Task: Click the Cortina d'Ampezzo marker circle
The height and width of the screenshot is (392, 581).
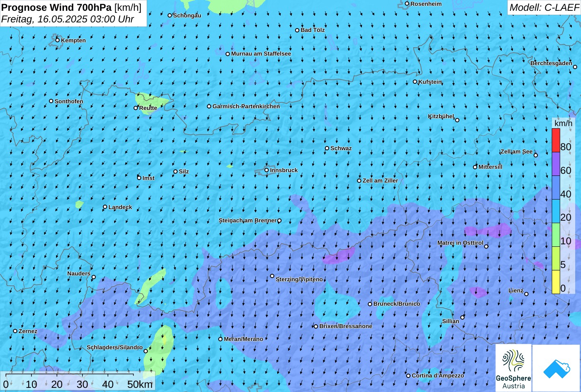Action: [408, 376]
